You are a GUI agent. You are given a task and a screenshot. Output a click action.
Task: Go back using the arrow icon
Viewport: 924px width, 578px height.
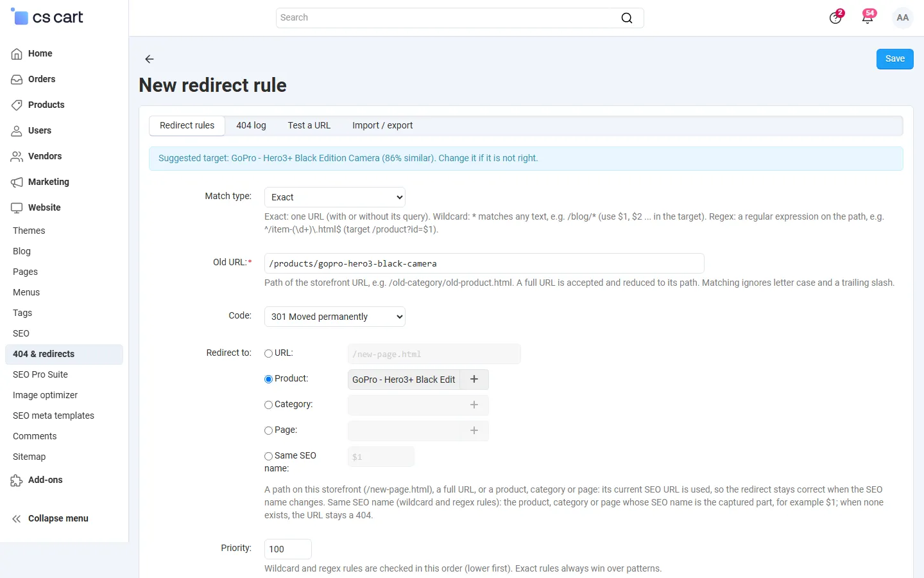coord(150,59)
